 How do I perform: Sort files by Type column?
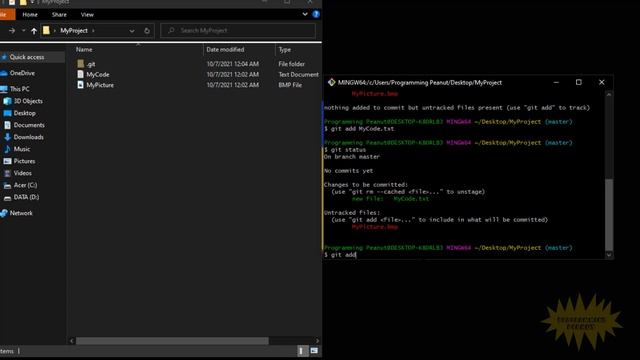pos(285,49)
